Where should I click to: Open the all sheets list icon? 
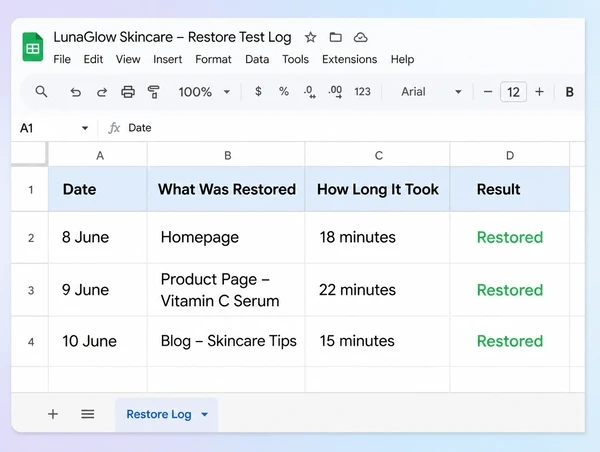click(x=88, y=414)
